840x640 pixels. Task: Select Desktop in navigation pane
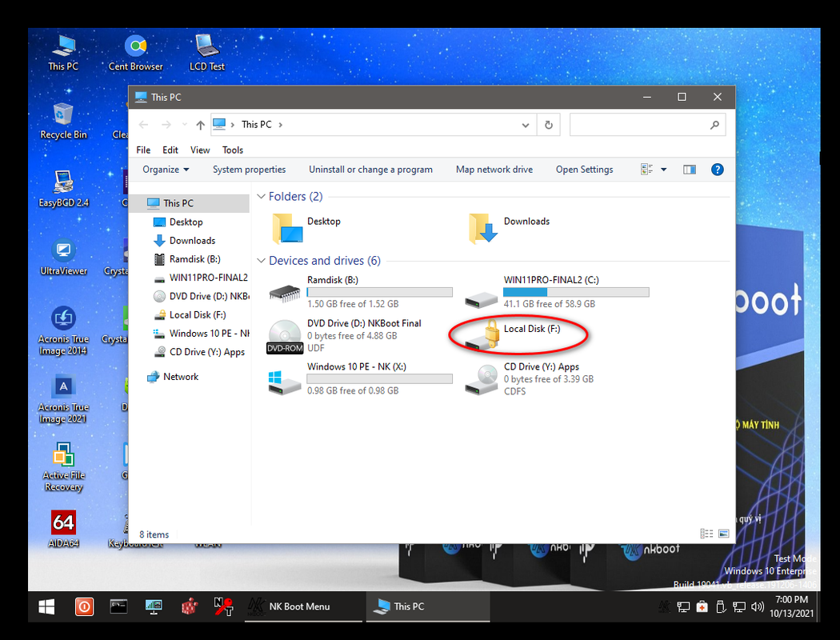[186, 222]
